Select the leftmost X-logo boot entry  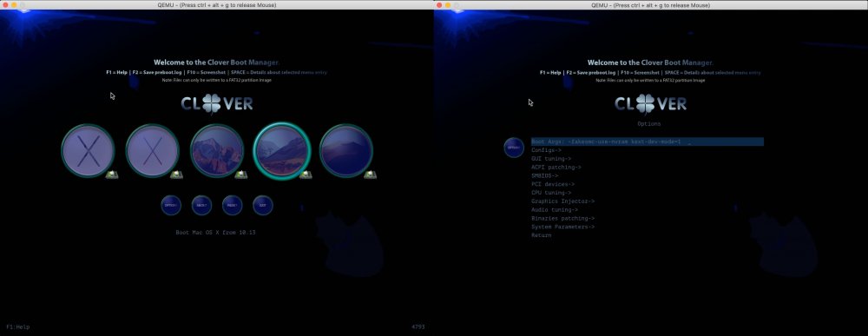[x=88, y=150]
